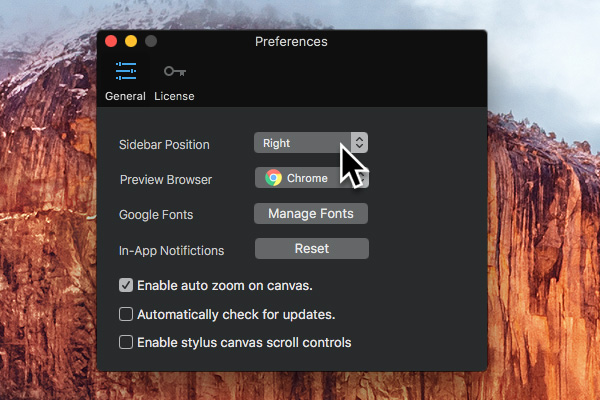Switch to the General tab label
This screenshot has width=600, height=400.
click(125, 96)
